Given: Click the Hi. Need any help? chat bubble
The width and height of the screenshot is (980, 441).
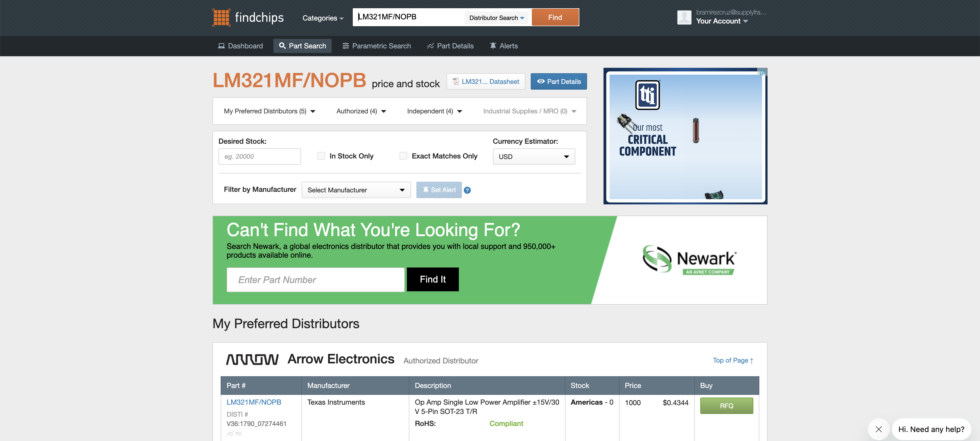Looking at the screenshot, I should coord(931,429).
